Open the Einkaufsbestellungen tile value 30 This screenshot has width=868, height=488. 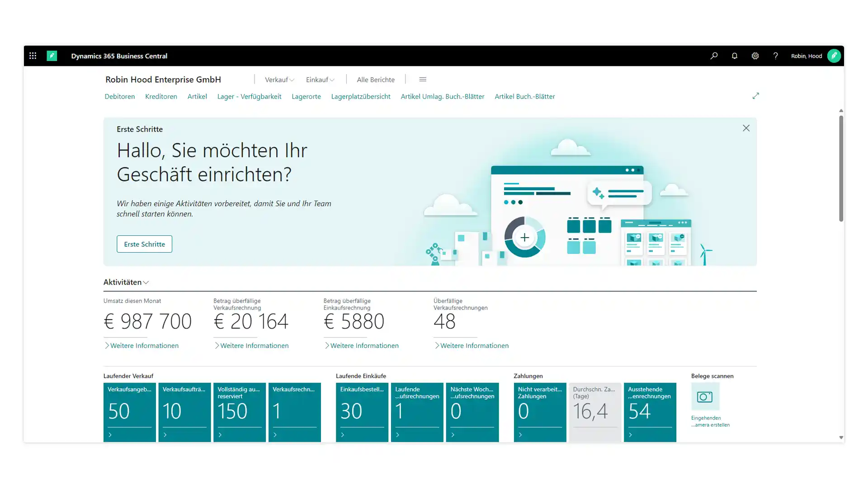(x=351, y=411)
